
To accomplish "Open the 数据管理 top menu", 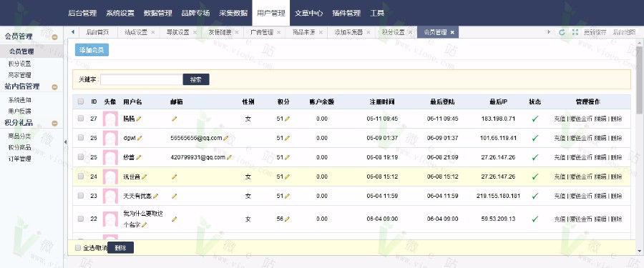I will coord(157,13).
